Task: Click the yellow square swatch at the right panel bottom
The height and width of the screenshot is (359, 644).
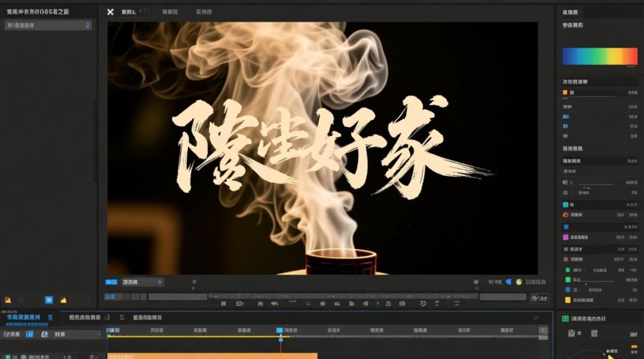Action: 568,300
